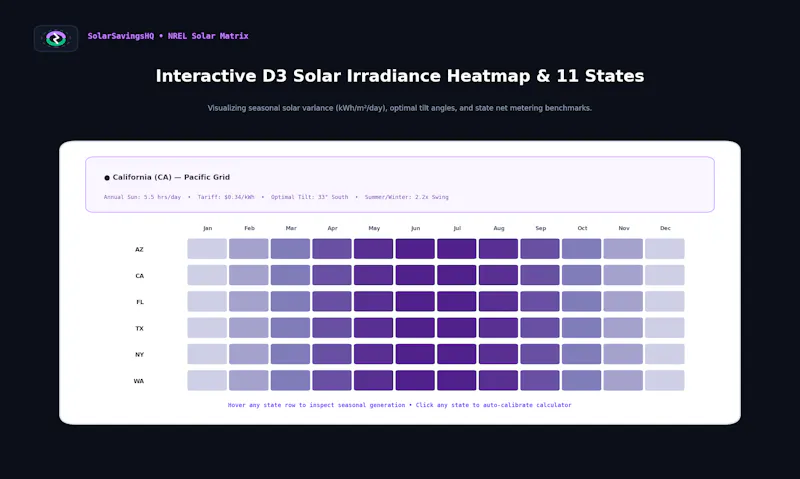The height and width of the screenshot is (479, 800).
Task: Click the Apr column header
Action: [x=333, y=228]
